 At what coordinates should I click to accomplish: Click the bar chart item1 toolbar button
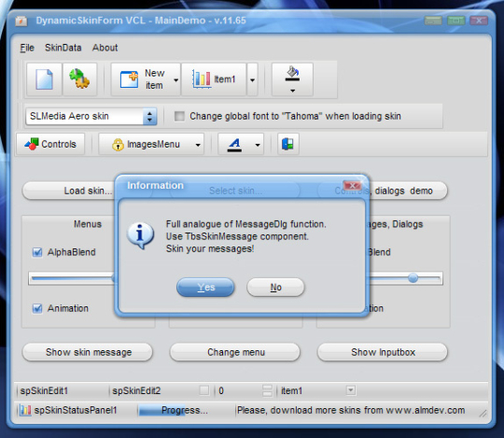(x=214, y=79)
